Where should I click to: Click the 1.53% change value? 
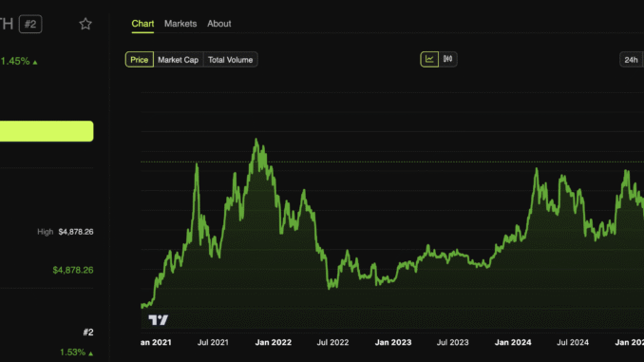(76, 352)
